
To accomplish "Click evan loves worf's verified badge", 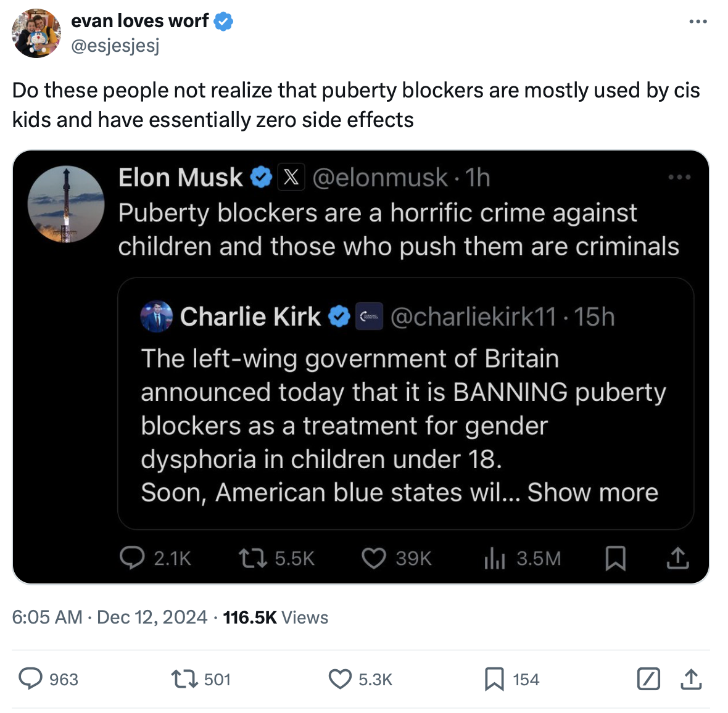I will coord(223,22).
